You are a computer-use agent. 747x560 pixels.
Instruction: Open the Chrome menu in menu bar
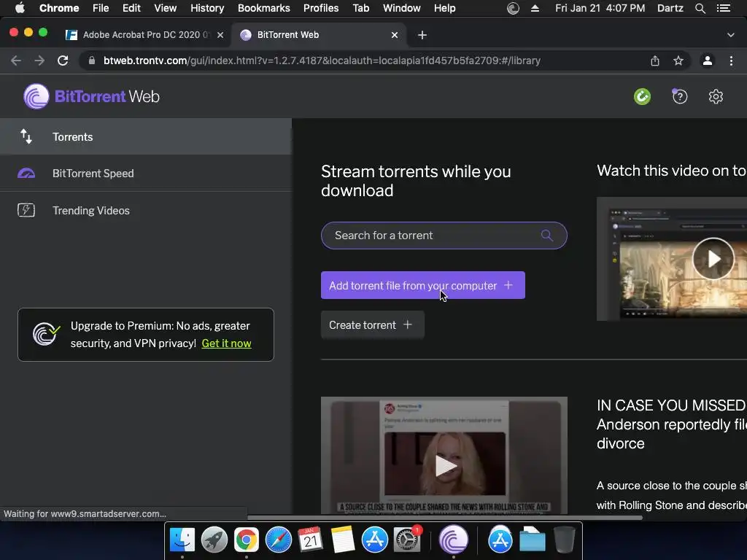[59, 8]
